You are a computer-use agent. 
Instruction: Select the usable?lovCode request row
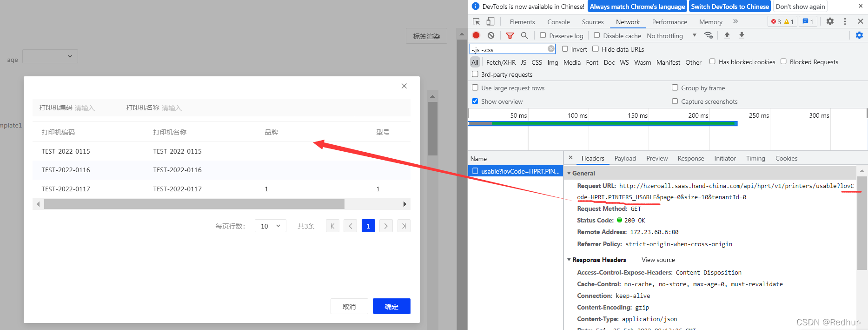pyautogui.click(x=516, y=171)
